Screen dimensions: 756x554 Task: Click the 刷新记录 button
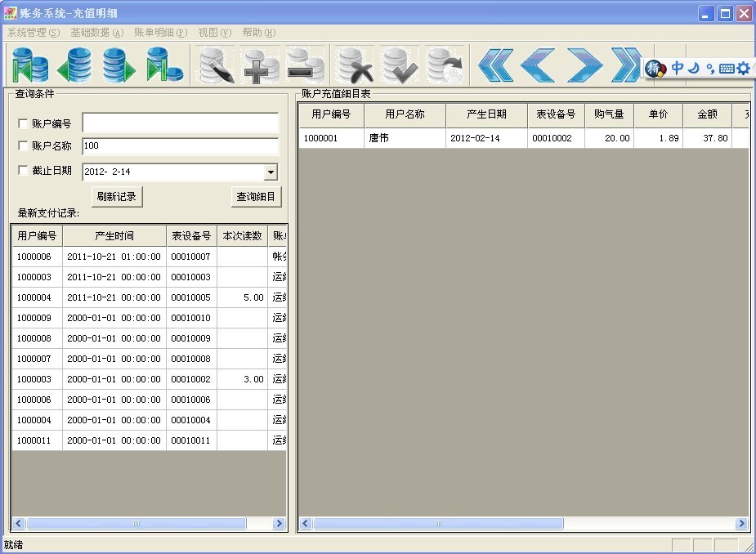pyautogui.click(x=116, y=197)
